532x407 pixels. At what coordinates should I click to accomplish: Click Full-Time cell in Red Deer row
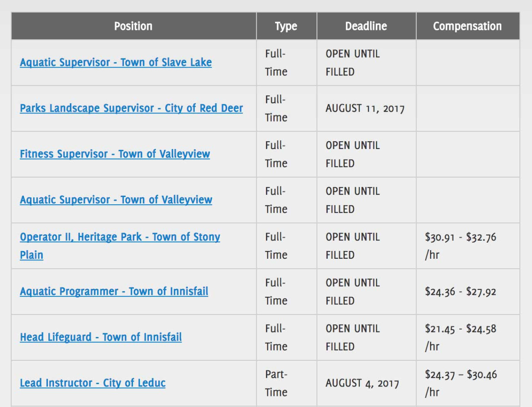click(x=276, y=109)
